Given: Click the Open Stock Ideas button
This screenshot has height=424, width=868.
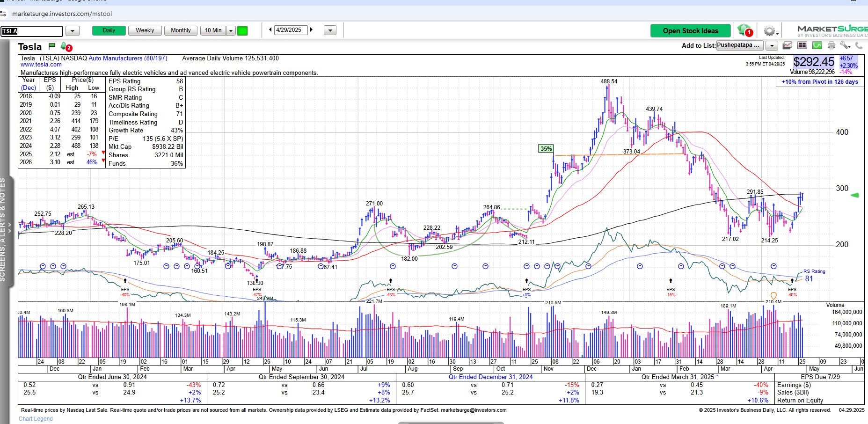Looking at the screenshot, I should 690,31.
